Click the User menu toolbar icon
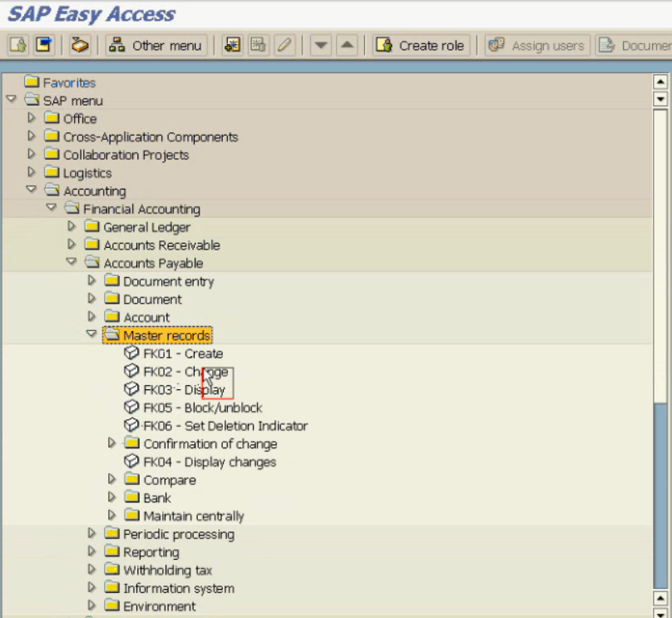The width and height of the screenshot is (672, 618). (17, 45)
